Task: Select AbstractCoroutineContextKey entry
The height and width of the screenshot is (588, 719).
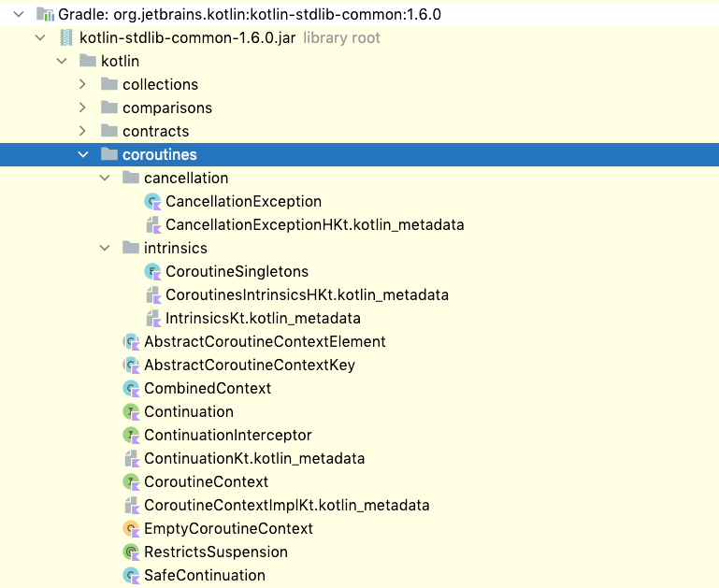Action: point(249,366)
